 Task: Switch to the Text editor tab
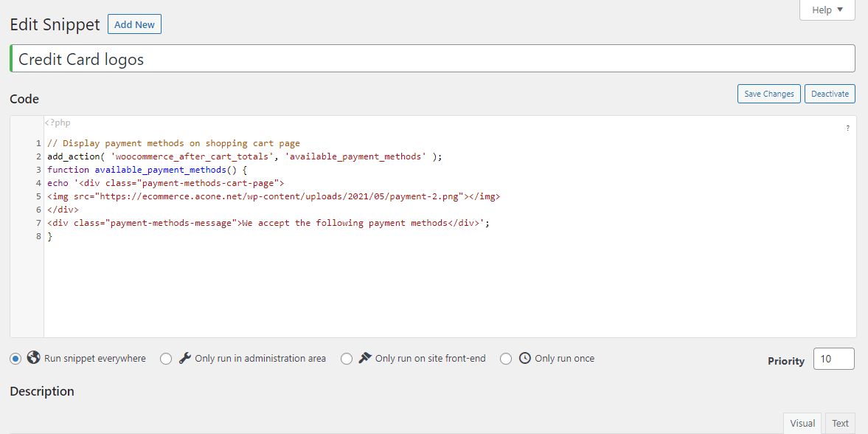[840, 423]
